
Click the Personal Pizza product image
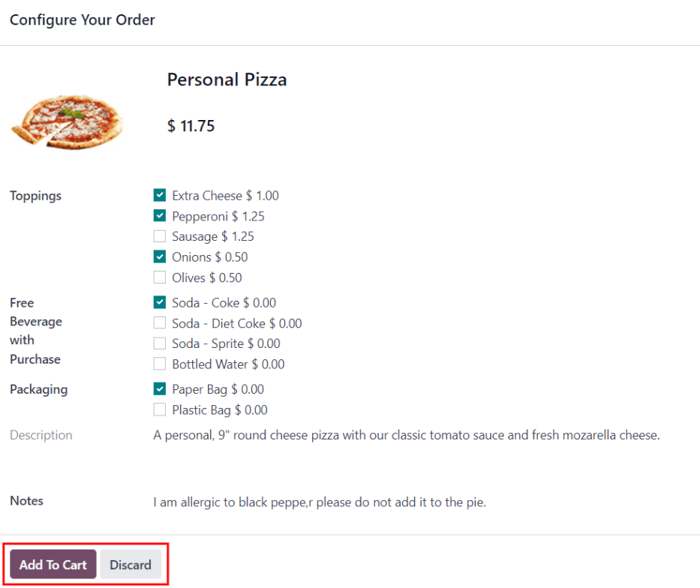pyautogui.click(x=67, y=120)
